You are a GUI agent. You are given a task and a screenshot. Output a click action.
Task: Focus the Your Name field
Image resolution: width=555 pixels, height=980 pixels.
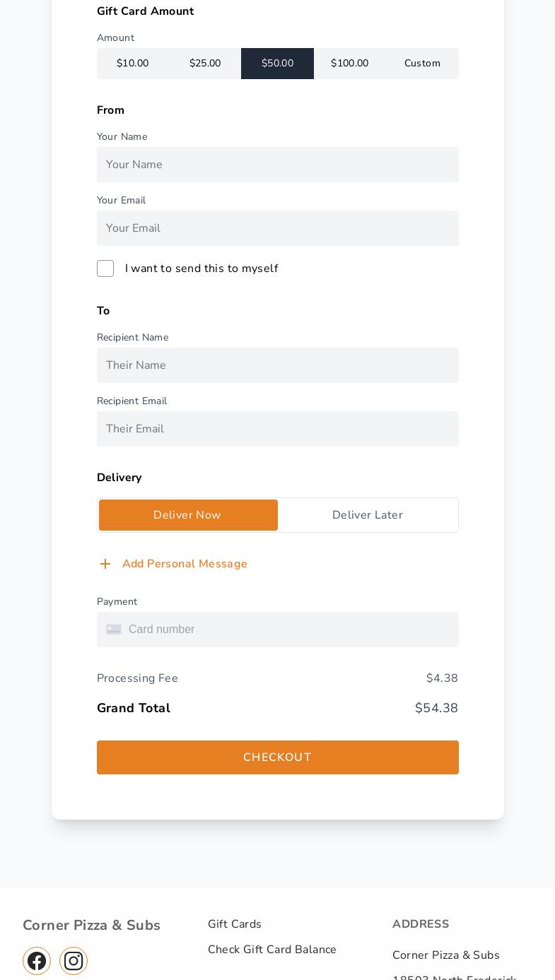click(x=278, y=165)
